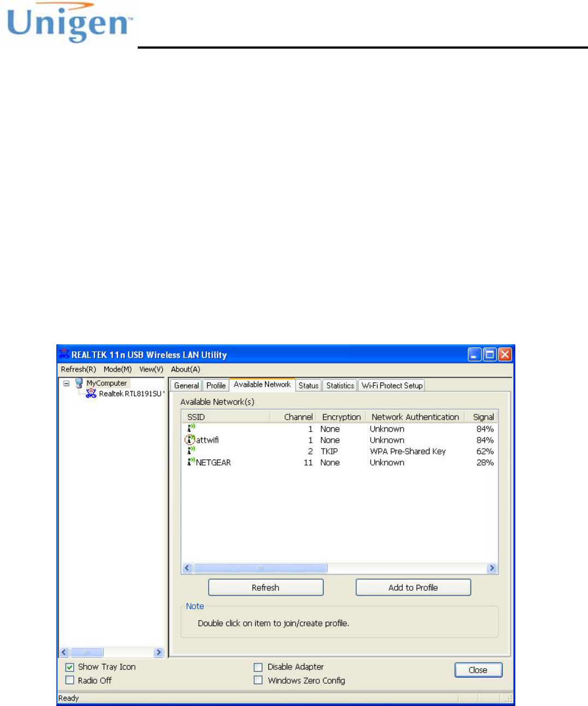This screenshot has width=588, height=706.
Task: Select the NETGEAR network name
Action: point(214,462)
